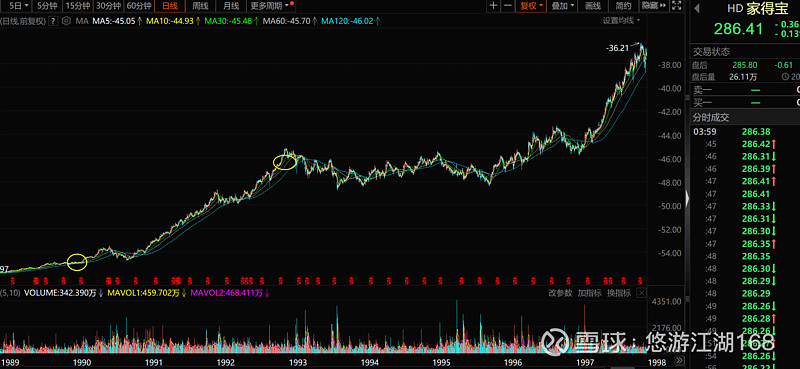Click the 买一 bid row
800x369 pixels.
[745, 103]
